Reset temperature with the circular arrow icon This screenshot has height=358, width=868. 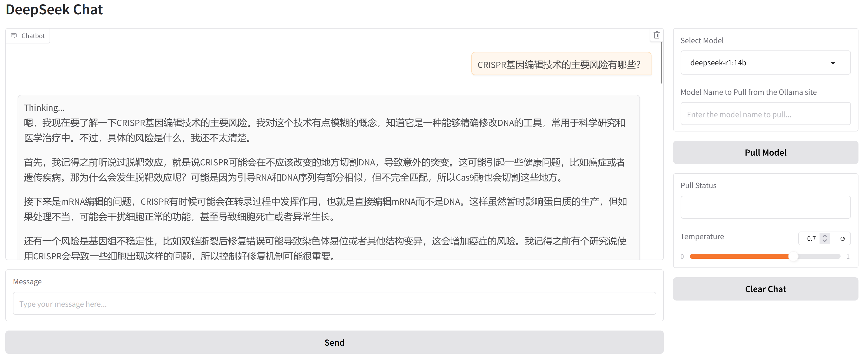point(843,239)
